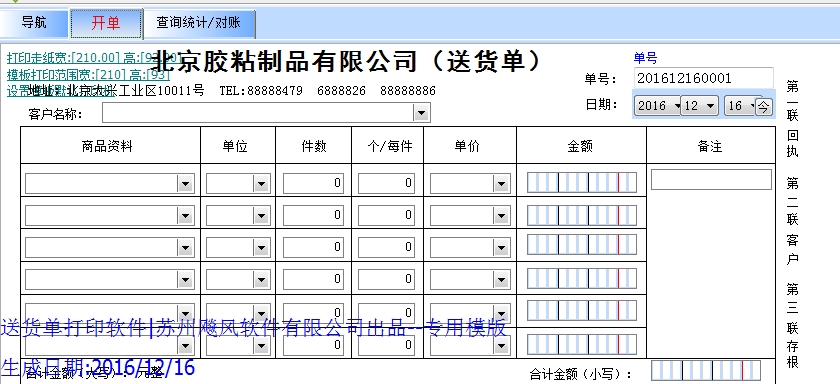Expand the second row 商品资料 dropdown
The width and height of the screenshot is (840, 384).
pyautogui.click(x=185, y=216)
